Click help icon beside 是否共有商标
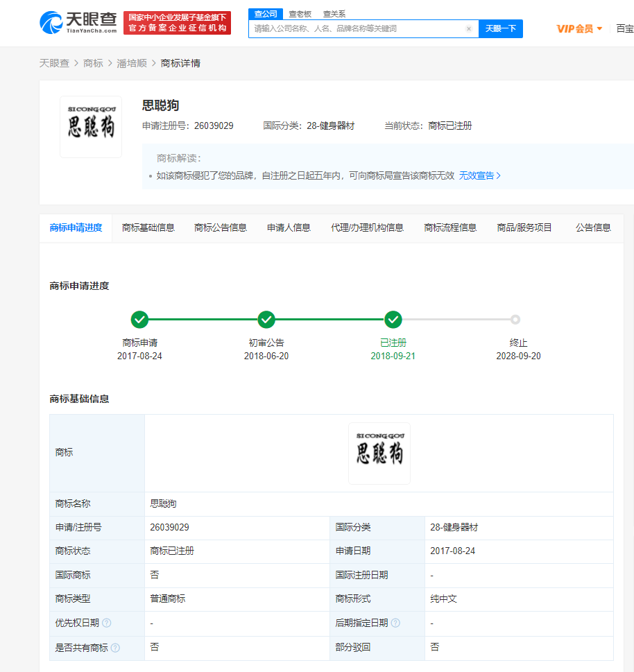 click(115, 648)
